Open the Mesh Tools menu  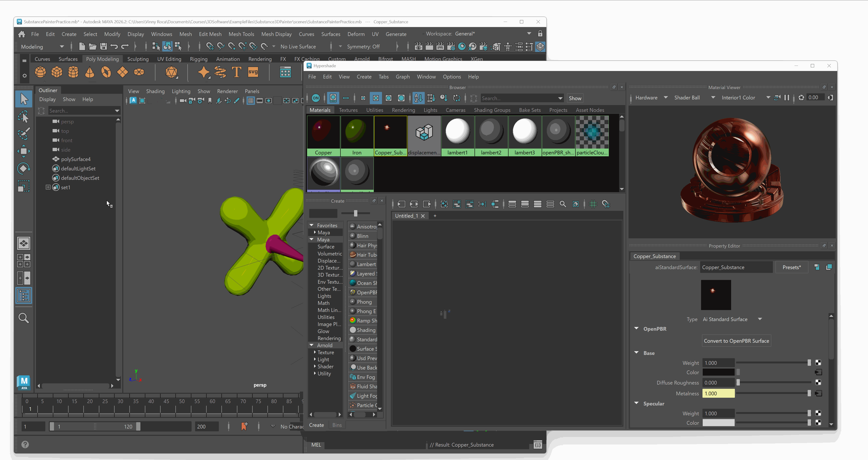241,34
